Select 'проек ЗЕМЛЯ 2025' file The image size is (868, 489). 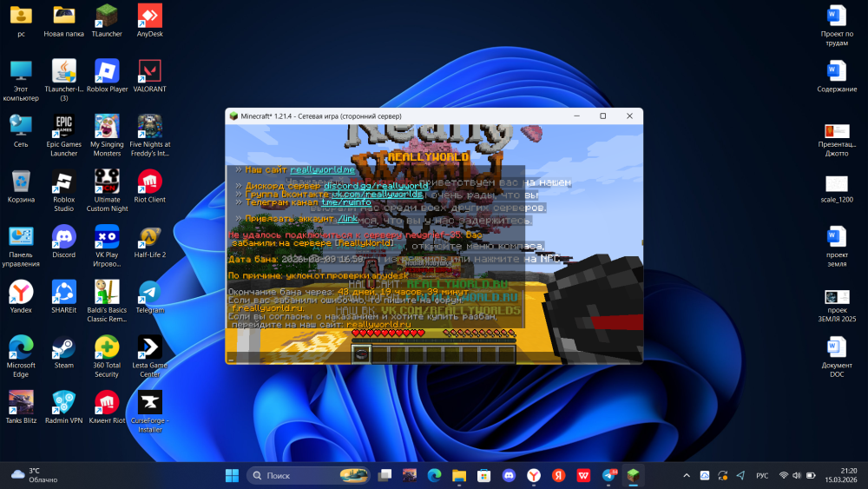[x=837, y=306]
